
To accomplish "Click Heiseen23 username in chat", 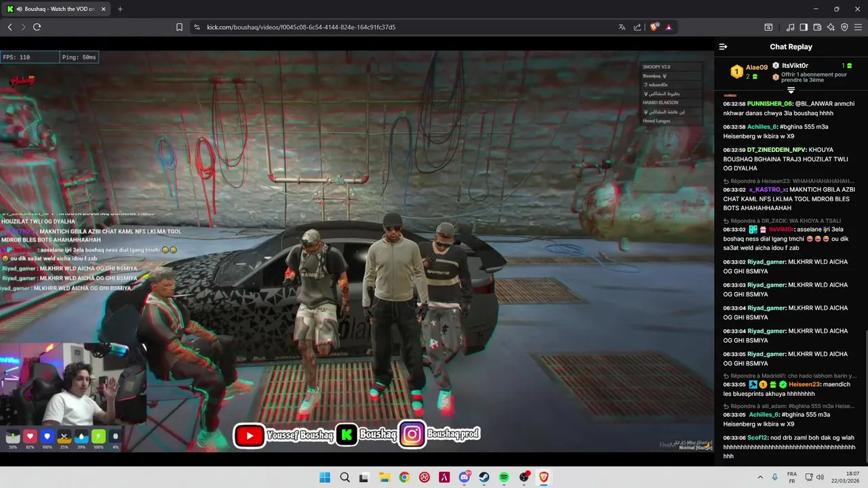I will (804, 384).
